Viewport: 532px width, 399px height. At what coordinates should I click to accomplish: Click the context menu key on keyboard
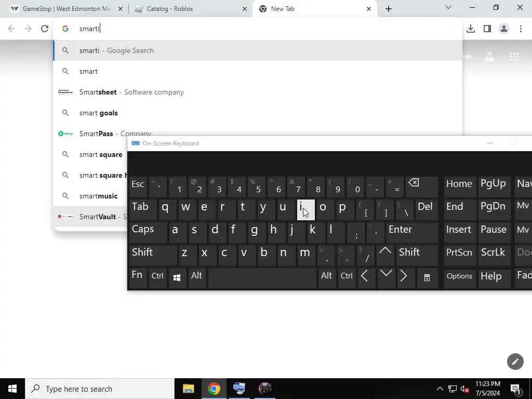click(x=427, y=278)
